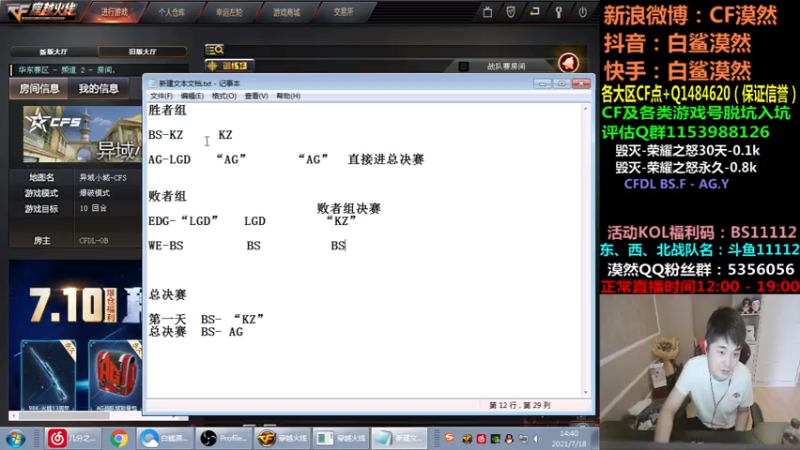Switch to 新版大厅 lobby
Image resolution: width=800 pixels, height=450 pixels.
pyautogui.click(x=54, y=52)
